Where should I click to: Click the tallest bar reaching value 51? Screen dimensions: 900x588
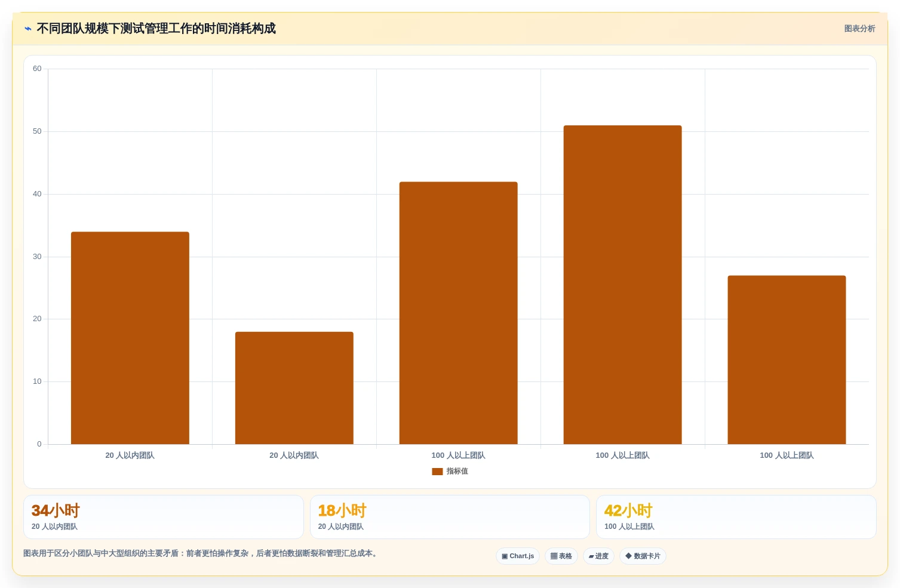[623, 285]
